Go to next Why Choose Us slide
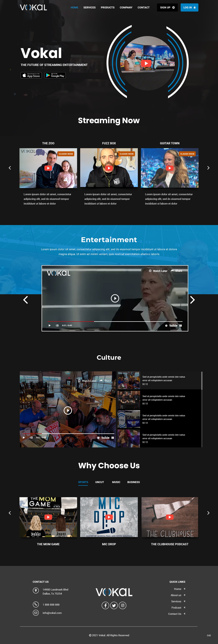The height and width of the screenshot is (644, 218). 208,513
